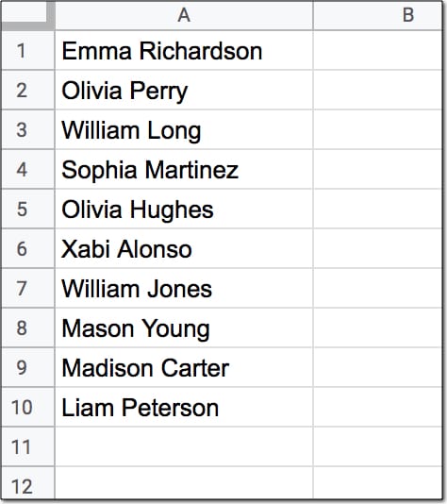Click cell containing Olivia Perry

tap(184, 90)
